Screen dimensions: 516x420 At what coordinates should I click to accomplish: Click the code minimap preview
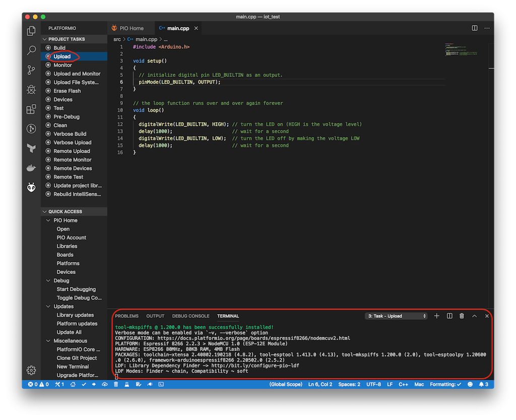tap(461, 51)
